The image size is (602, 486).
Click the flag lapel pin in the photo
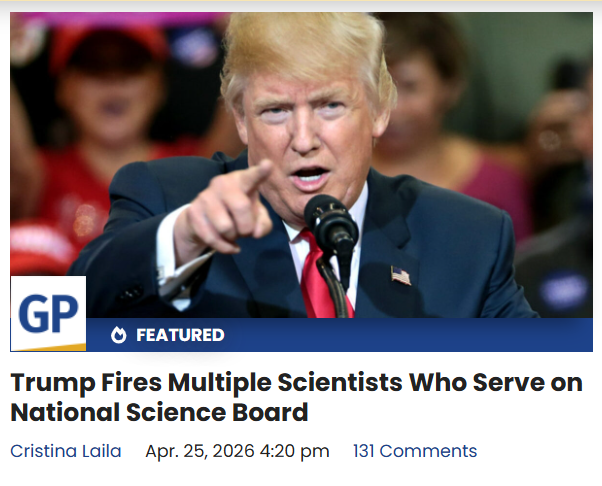pyautogui.click(x=400, y=275)
